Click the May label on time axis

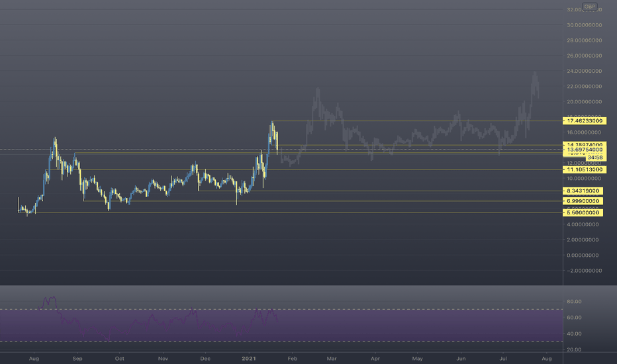click(x=418, y=359)
